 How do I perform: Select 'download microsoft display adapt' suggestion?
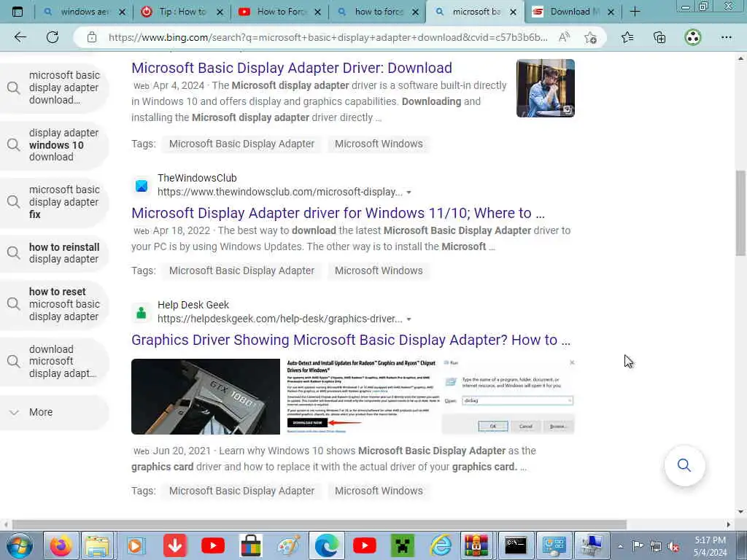[x=55, y=361]
